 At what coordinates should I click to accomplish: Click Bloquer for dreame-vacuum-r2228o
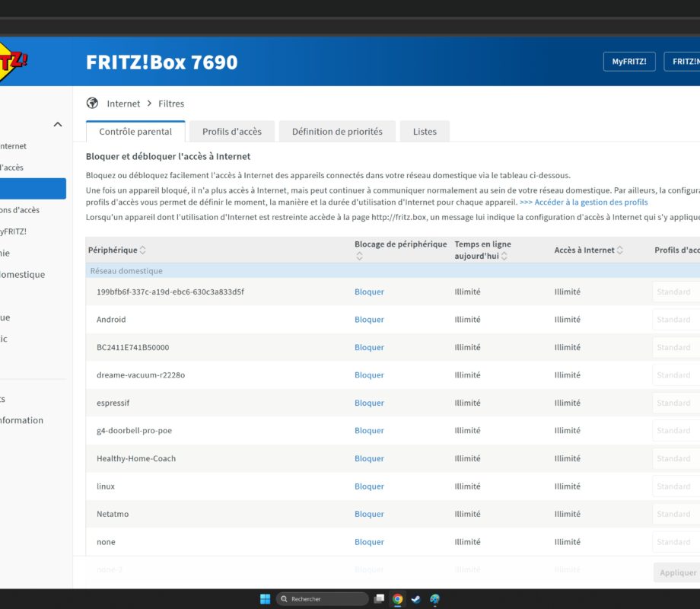(369, 375)
